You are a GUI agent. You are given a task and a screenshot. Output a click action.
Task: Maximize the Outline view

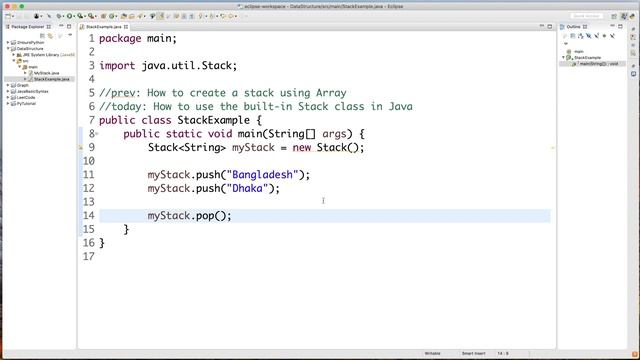620,26
